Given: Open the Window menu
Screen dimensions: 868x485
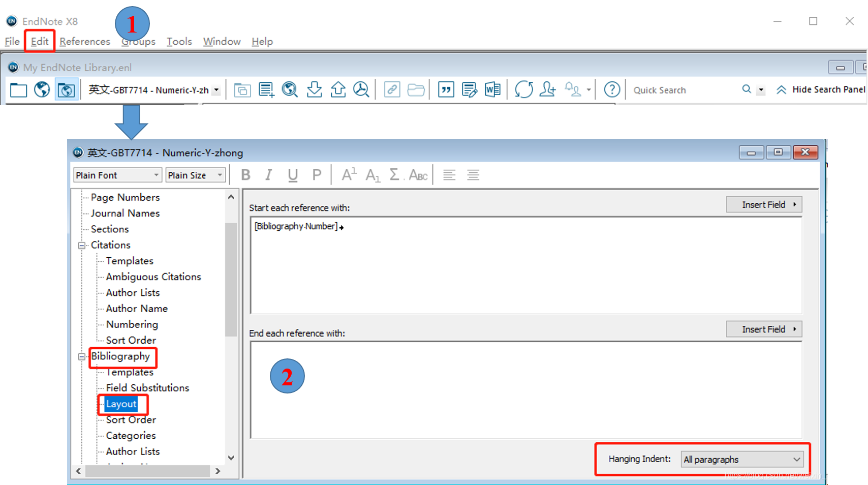Looking at the screenshot, I should point(222,41).
